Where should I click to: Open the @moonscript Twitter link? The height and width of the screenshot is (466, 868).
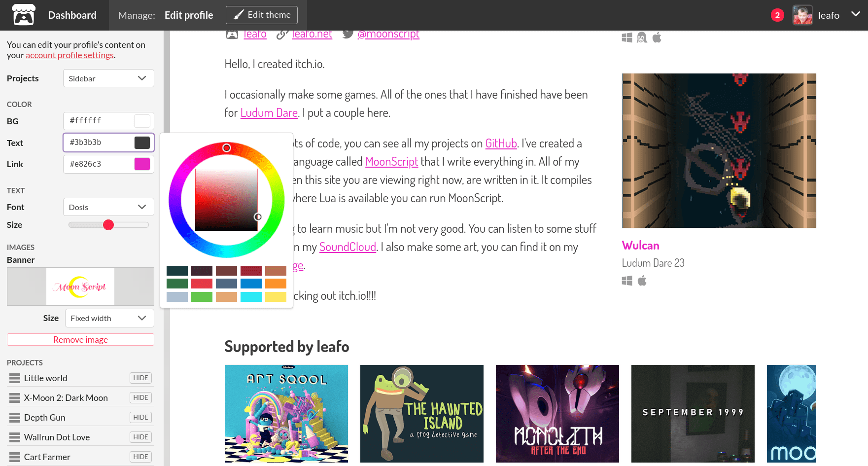point(388,34)
